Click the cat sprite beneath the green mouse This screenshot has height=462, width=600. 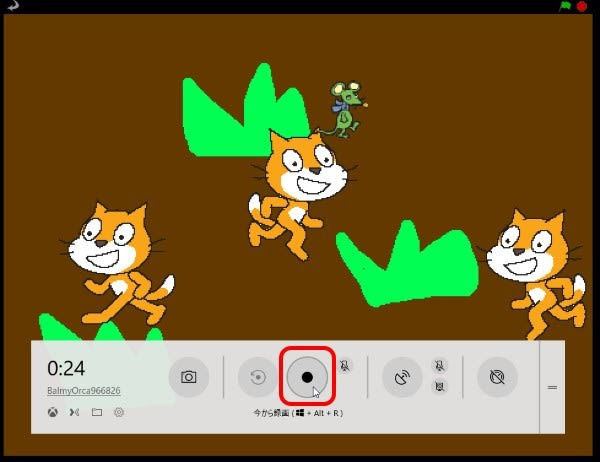(300, 194)
